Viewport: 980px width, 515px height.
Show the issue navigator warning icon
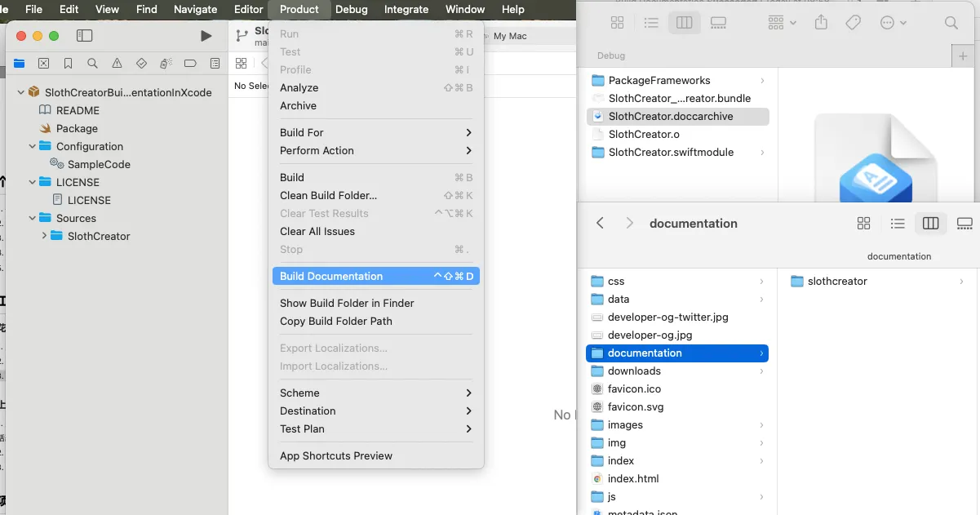[117, 64]
